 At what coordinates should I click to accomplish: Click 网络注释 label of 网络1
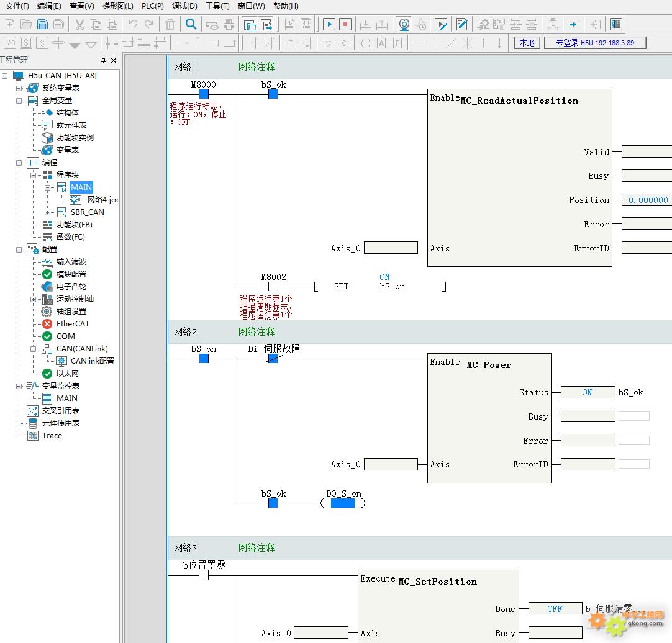[x=257, y=66]
